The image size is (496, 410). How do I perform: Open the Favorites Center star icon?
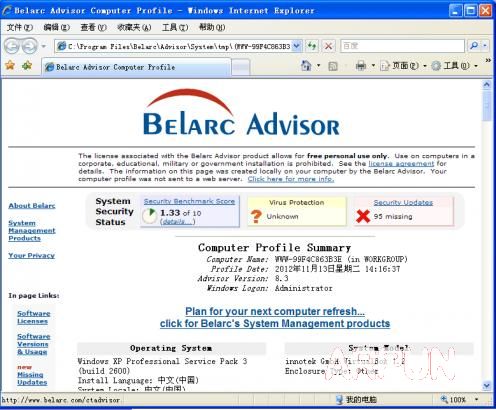click(10, 66)
